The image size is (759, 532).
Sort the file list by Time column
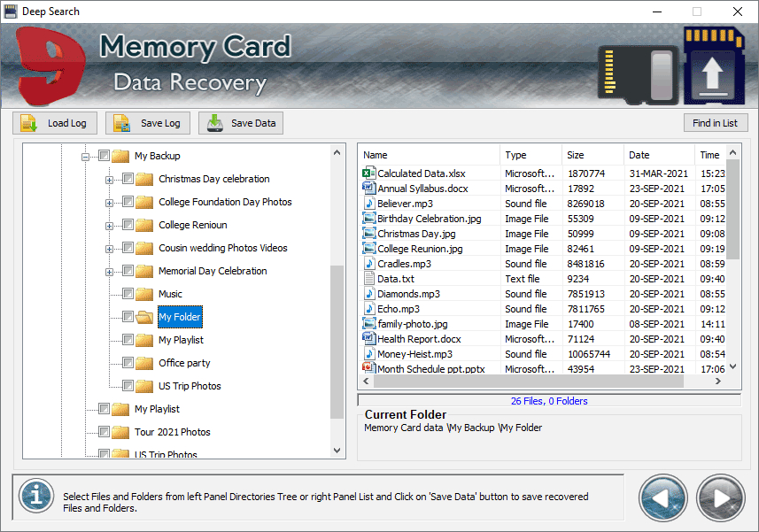709,155
